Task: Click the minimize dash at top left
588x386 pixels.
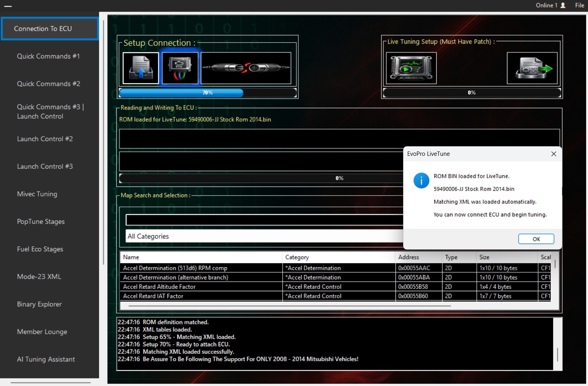Action: click(x=8, y=6)
